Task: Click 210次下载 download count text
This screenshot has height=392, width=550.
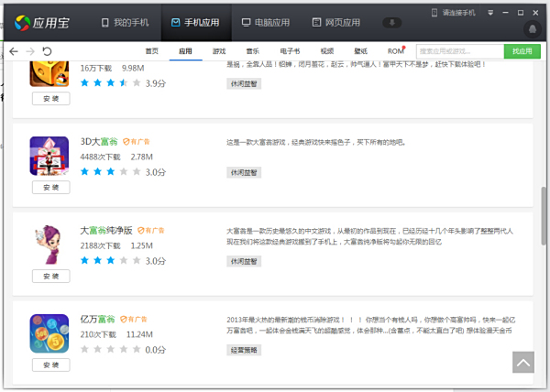Action: point(98,334)
